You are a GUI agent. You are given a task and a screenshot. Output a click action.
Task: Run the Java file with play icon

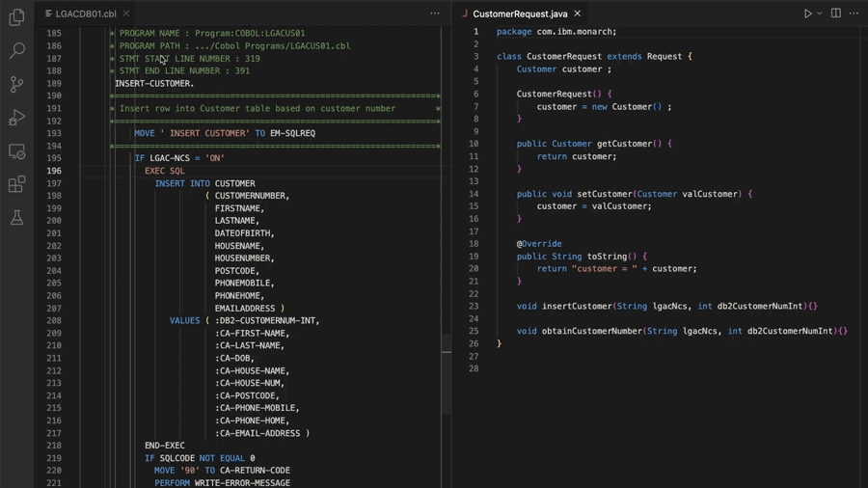807,14
